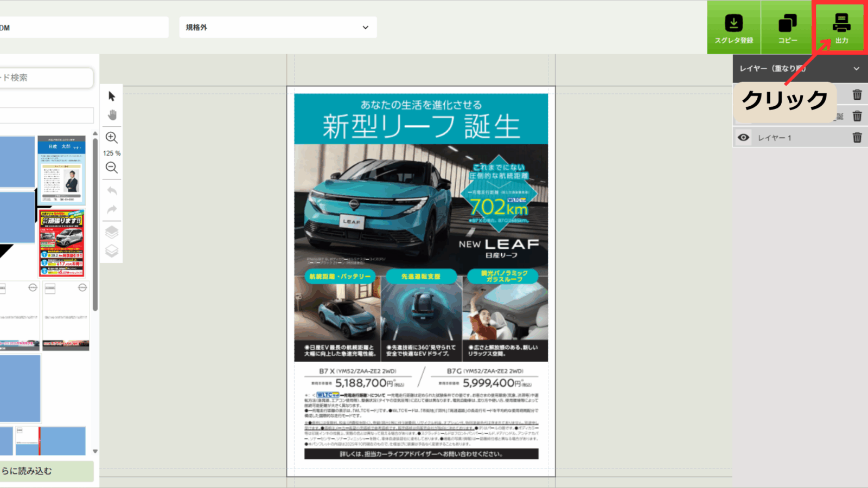Bring layer forward using upper stack icon
The image size is (868, 488).
click(112, 232)
